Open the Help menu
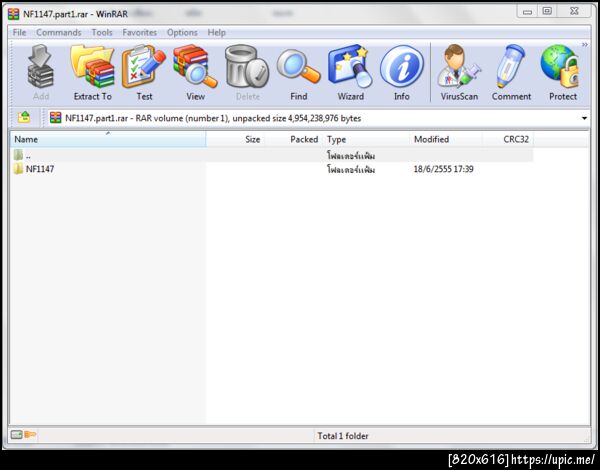Screen dimensions: 600x470 [x=217, y=33]
